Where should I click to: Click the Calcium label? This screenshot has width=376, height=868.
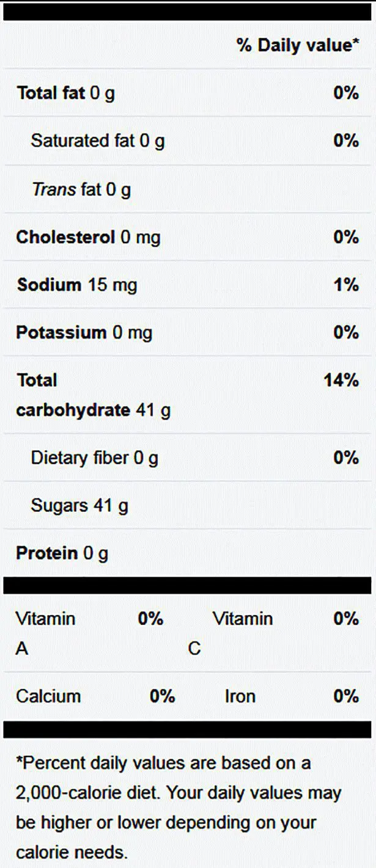(48, 696)
